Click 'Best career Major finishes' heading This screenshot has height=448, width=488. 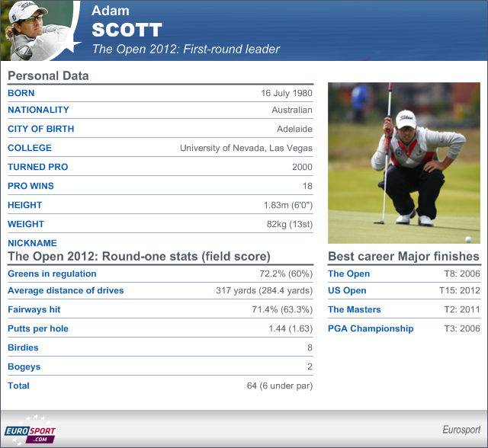coord(403,257)
